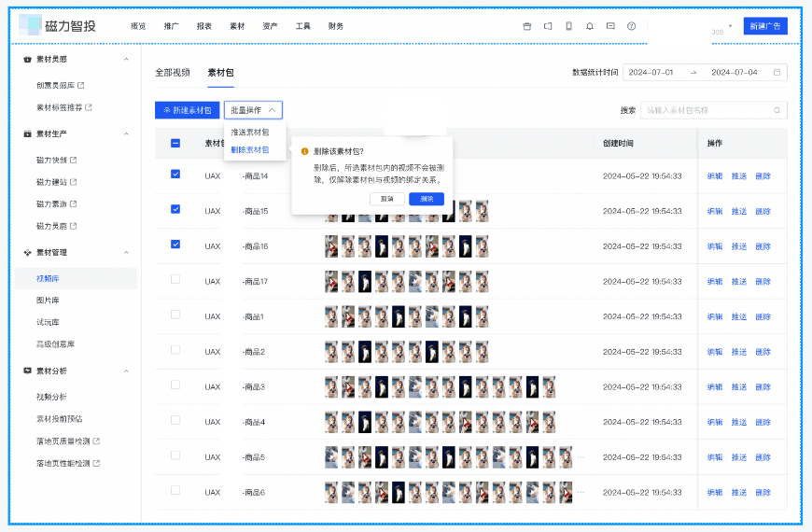Screen dimensions: 812x532
Task: Click the orange warning icon in delete popup
Action: (x=305, y=152)
